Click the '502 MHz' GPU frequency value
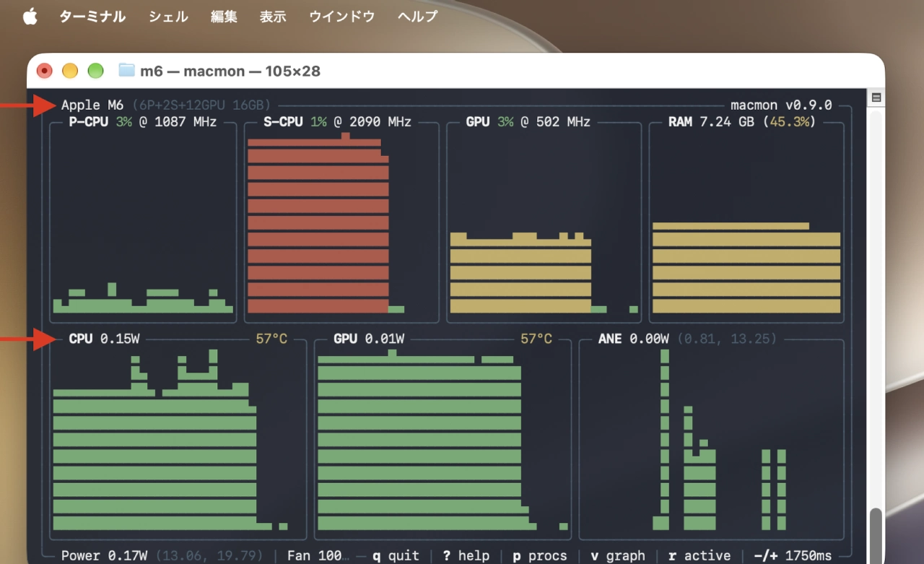924x564 pixels. pos(563,122)
